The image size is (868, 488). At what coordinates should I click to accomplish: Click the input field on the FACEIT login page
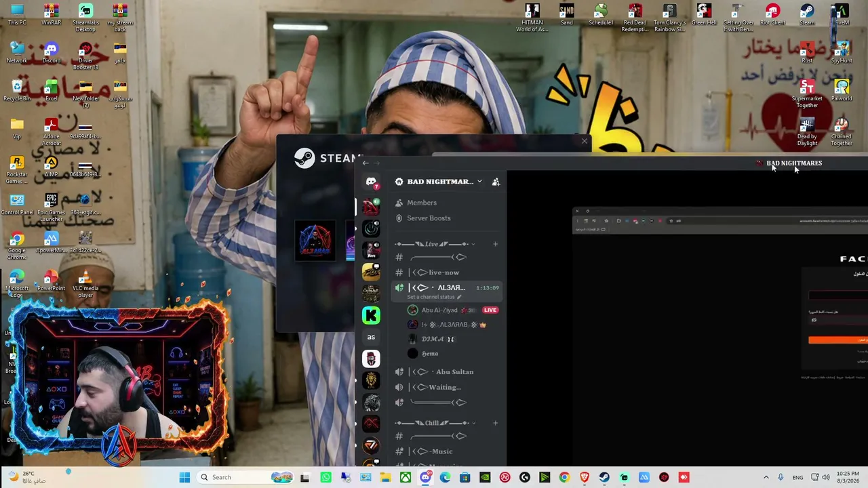[x=838, y=296]
